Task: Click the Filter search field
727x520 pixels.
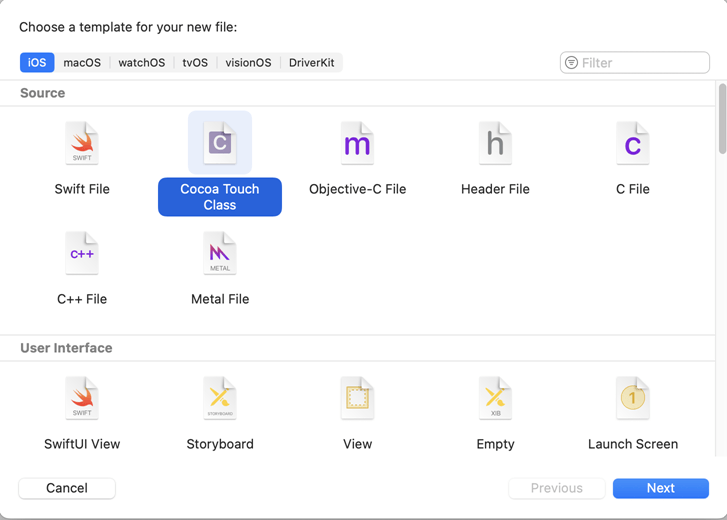Action: click(642, 62)
